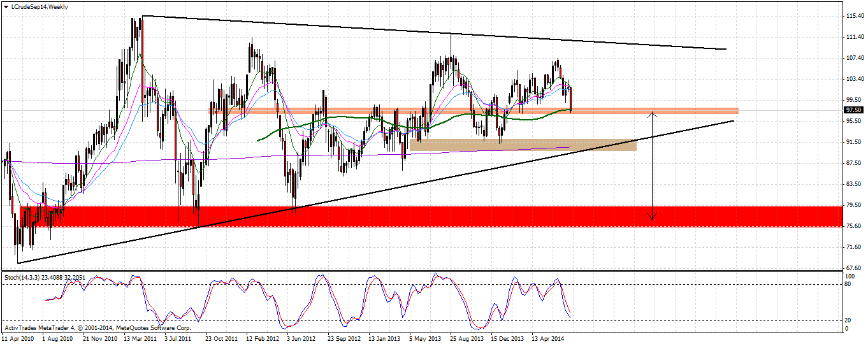Click the 115.40 price axis label
This screenshot has width=868, height=344.
854,15
